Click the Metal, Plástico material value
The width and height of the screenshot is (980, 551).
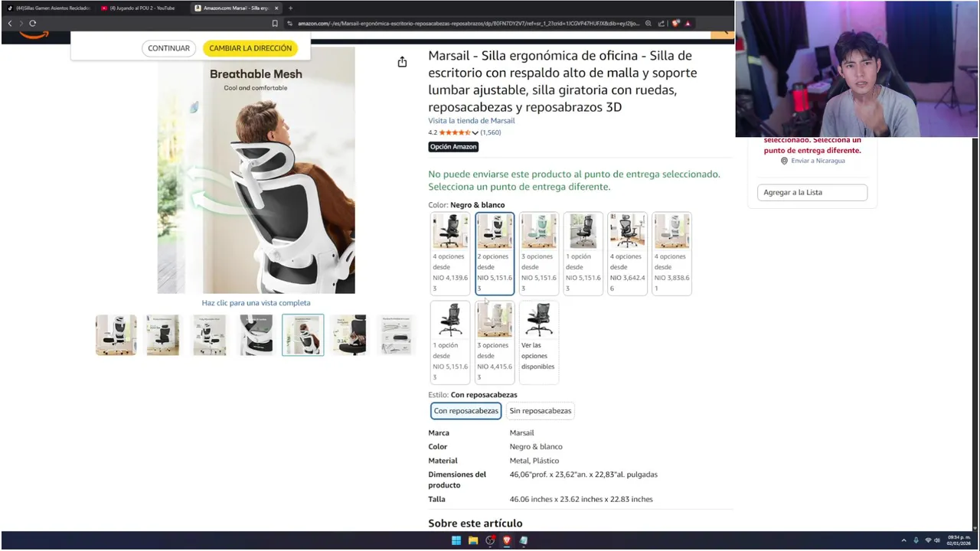(534, 461)
